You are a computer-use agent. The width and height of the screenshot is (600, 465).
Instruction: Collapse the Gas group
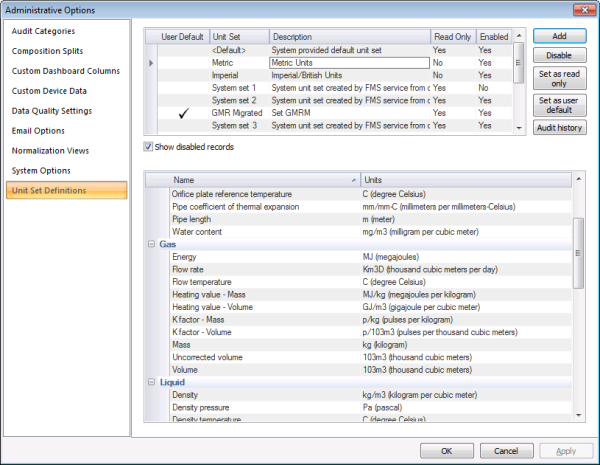coord(152,244)
